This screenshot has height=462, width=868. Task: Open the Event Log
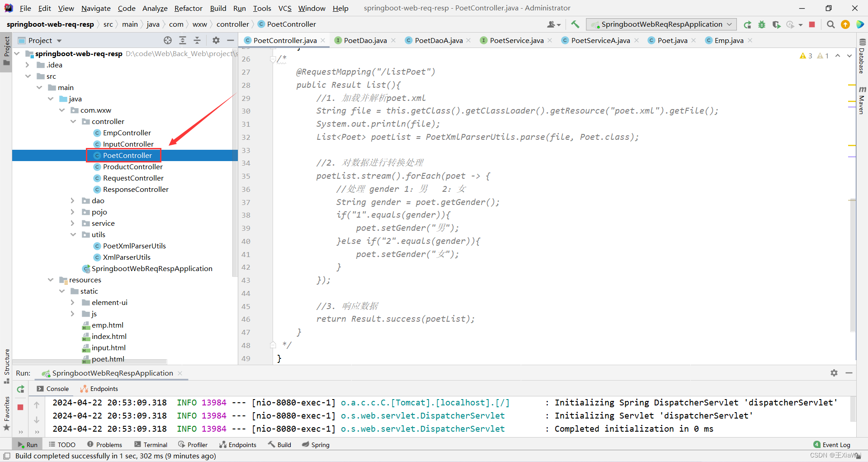coord(832,445)
